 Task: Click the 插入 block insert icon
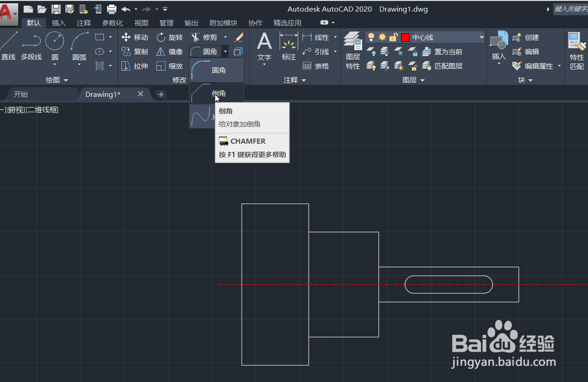tap(499, 46)
